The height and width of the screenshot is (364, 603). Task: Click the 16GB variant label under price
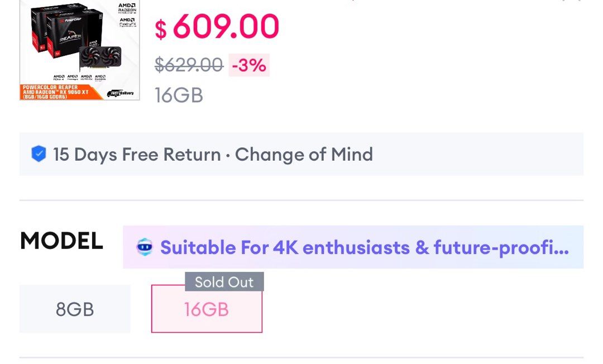[179, 95]
